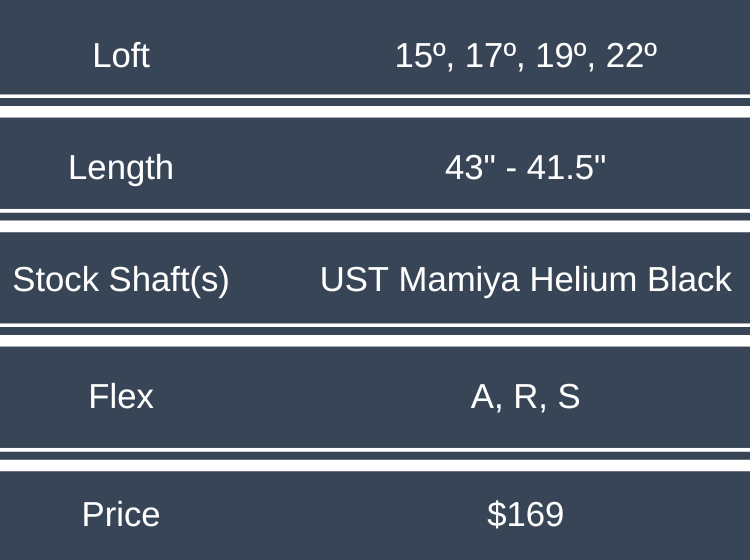Click the 43" length value
Screen dimensions: 750x560
tap(464, 167)
